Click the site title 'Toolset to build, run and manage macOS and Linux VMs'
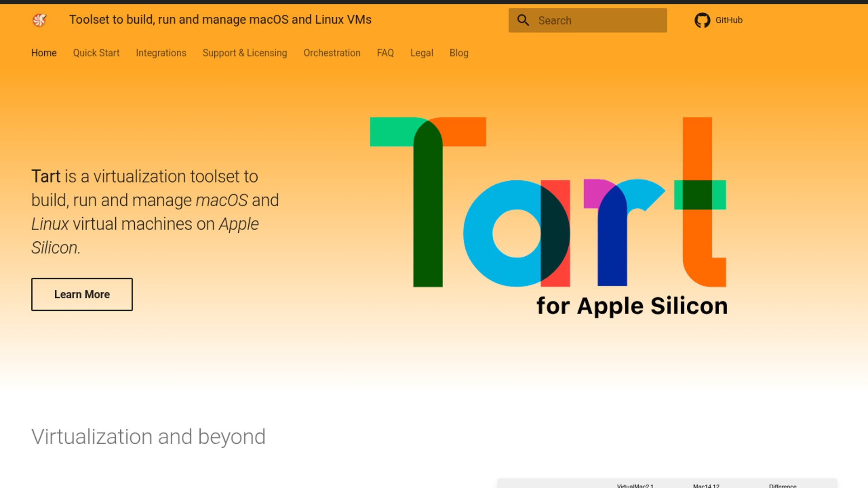Screen dimensions: 868x488 220,20
